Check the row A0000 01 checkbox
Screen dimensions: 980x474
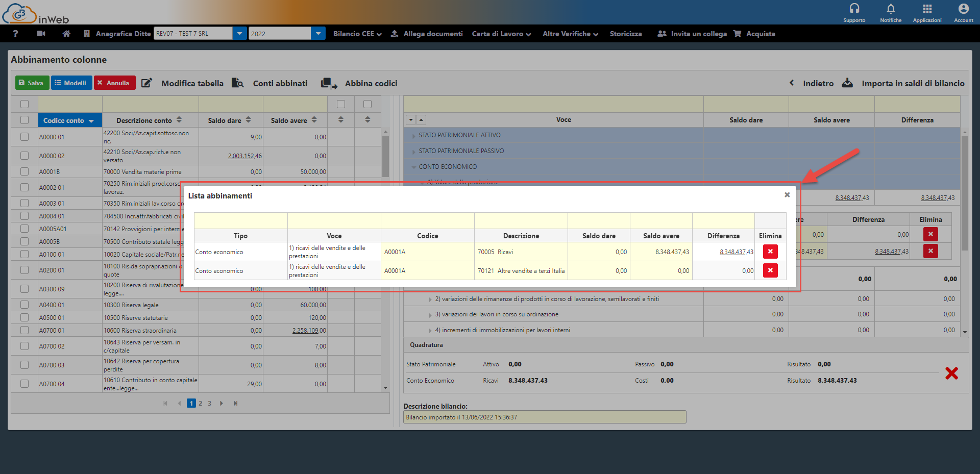(x=24, y=137)
